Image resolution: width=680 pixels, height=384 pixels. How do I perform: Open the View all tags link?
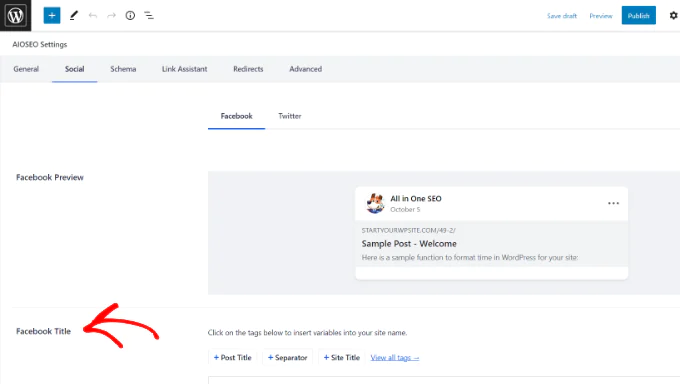[x=395, y=358]
